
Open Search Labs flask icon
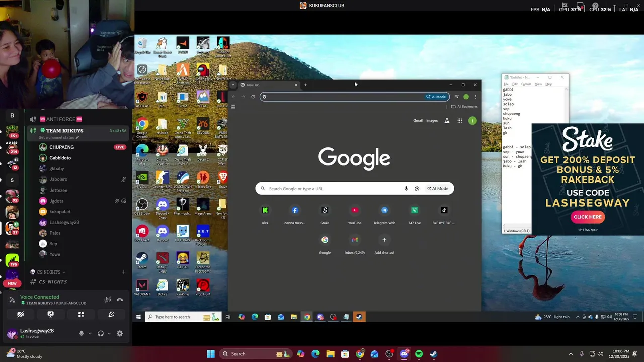point(447,121)
